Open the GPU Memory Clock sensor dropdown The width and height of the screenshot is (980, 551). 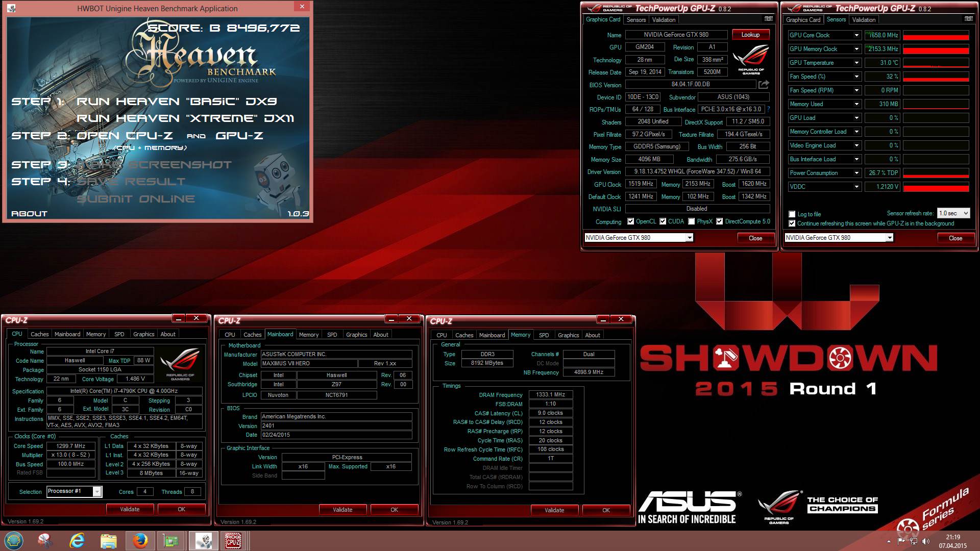coord(856,49)
